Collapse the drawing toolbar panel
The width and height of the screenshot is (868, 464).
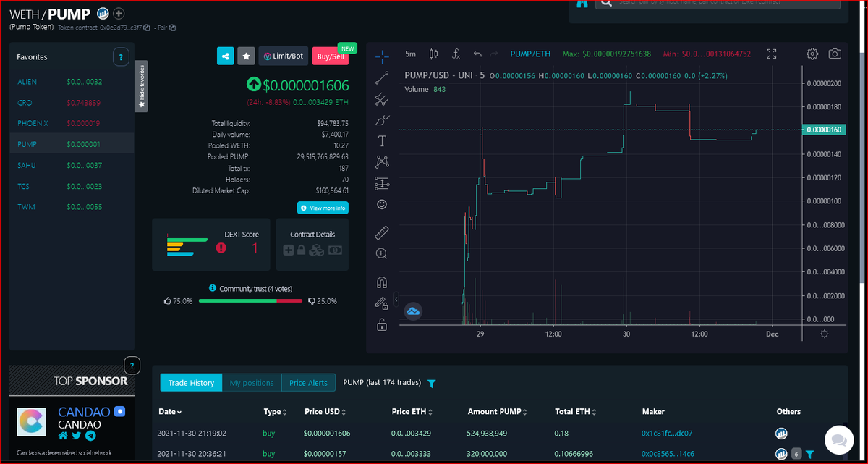(396, 299)
